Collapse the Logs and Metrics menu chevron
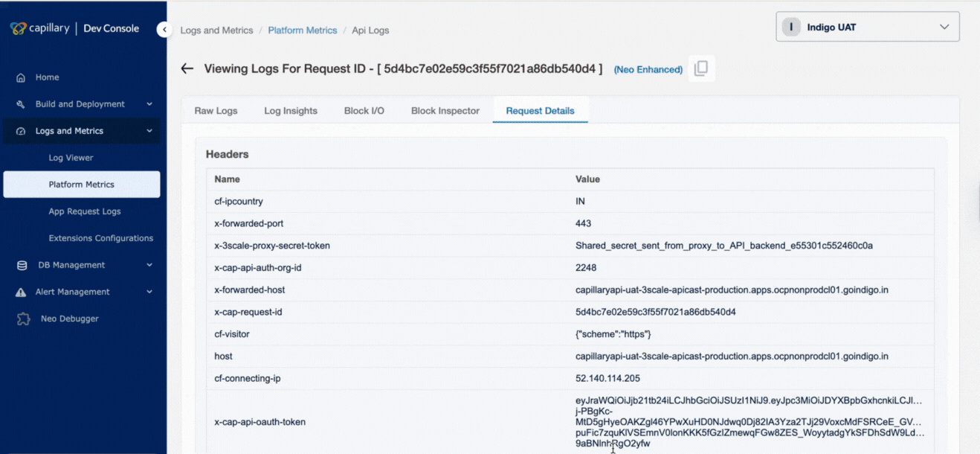 click(149, 131)
